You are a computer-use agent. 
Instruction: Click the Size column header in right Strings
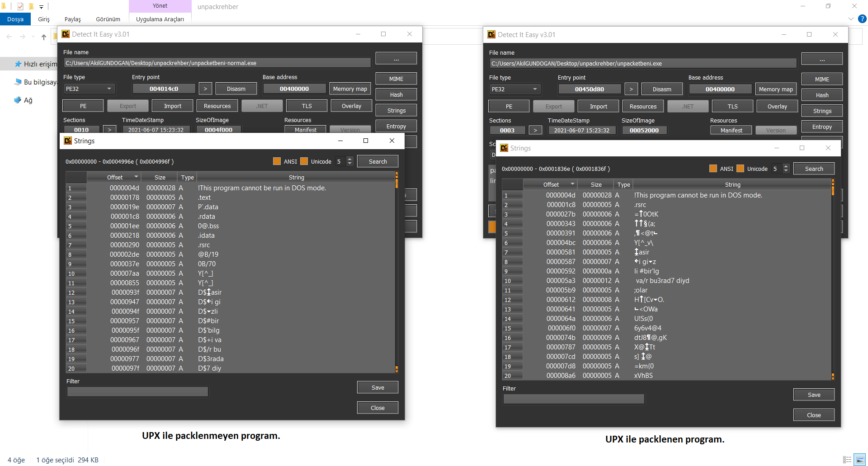click(x=596, y=184)
